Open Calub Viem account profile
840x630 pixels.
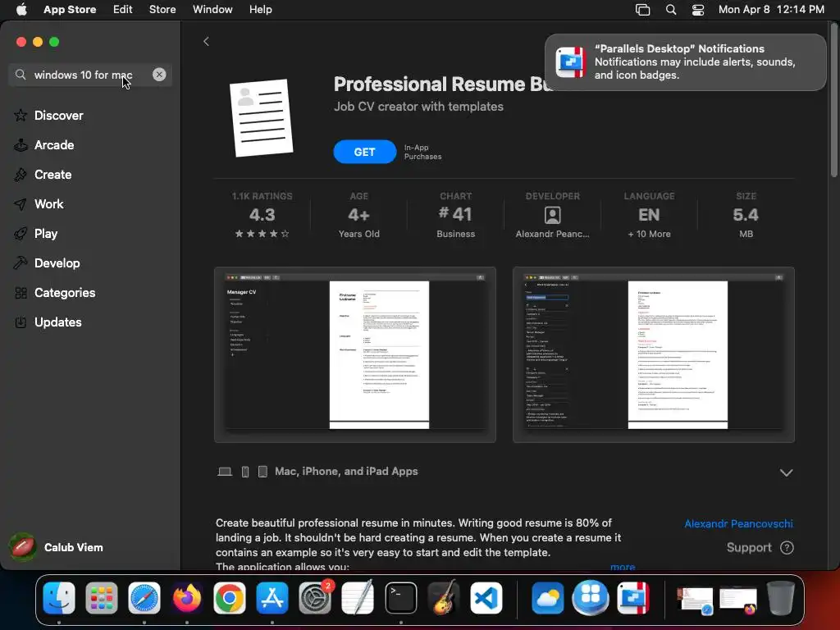tap(57, 547)
